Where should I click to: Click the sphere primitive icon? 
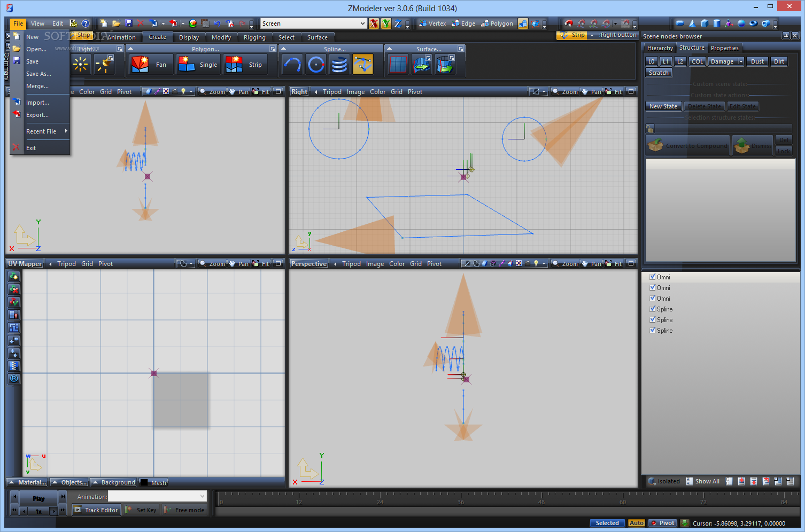coord(741,24)
